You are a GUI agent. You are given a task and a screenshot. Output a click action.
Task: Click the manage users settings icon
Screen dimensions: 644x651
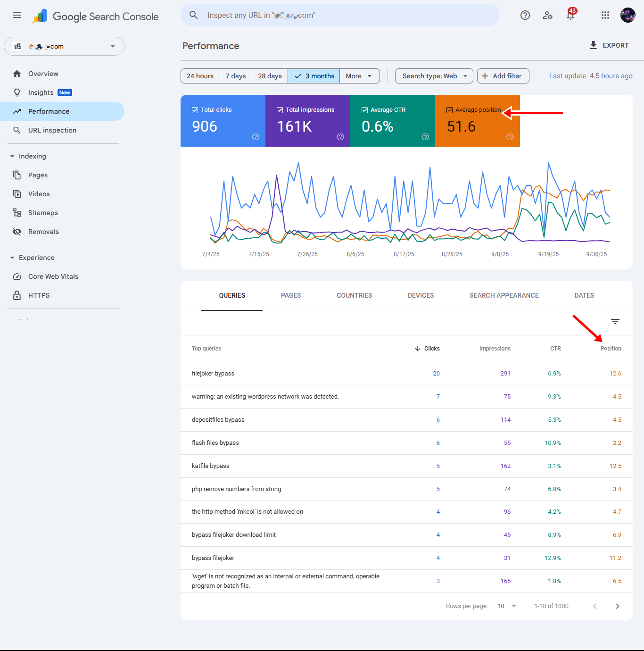click(547, 15)
